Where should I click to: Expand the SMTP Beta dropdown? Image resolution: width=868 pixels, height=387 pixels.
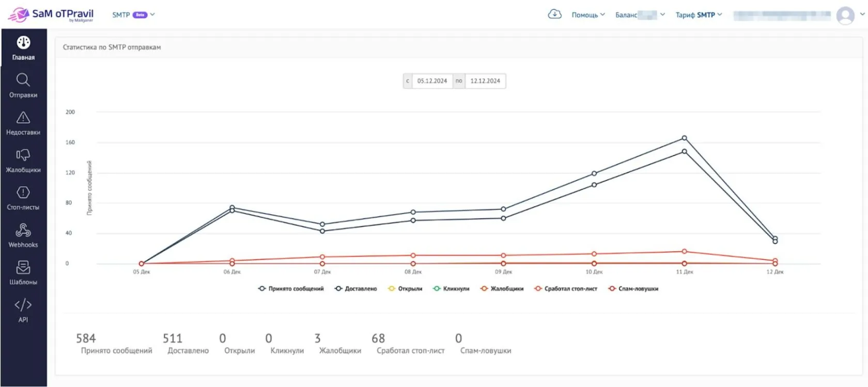click(133, 15)
